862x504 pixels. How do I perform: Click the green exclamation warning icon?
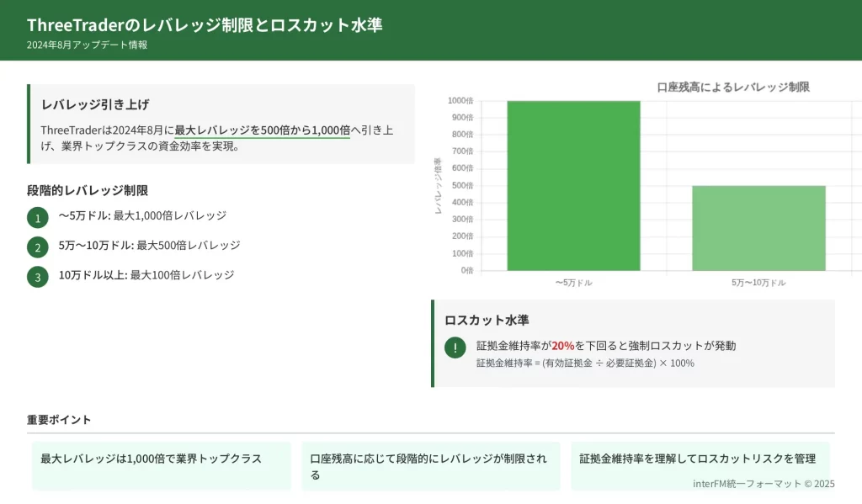click(x=455, y=347)
